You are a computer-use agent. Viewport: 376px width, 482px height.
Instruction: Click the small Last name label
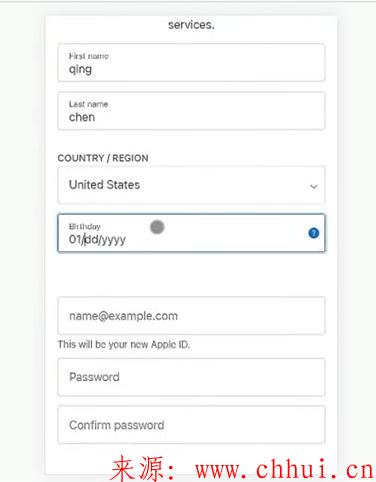tap(88, 104)
